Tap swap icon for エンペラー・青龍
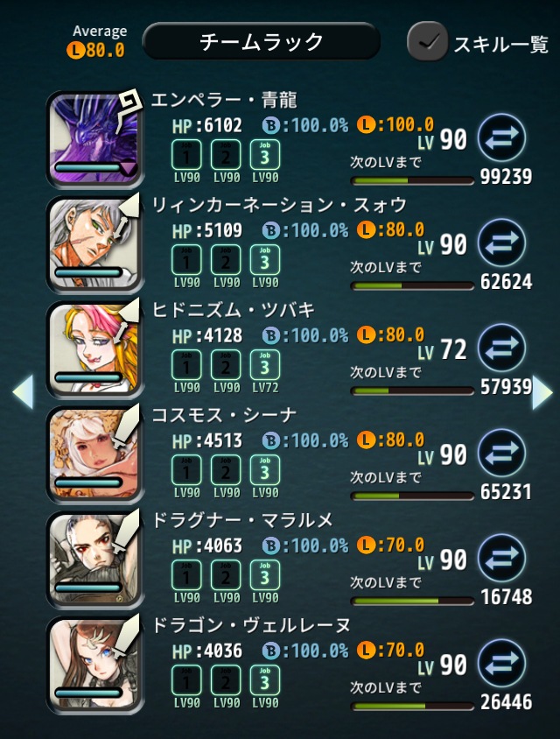Screen dimensions: 560x739 point(502,137)
